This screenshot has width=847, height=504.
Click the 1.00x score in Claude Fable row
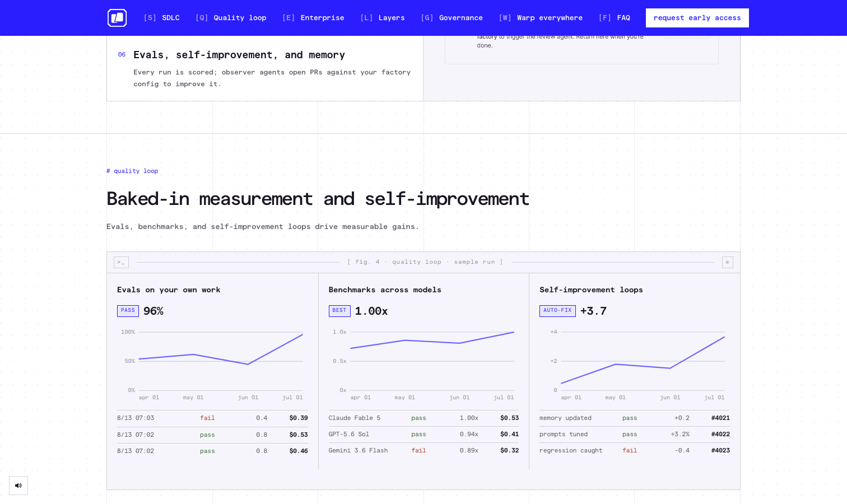point(469,418)
